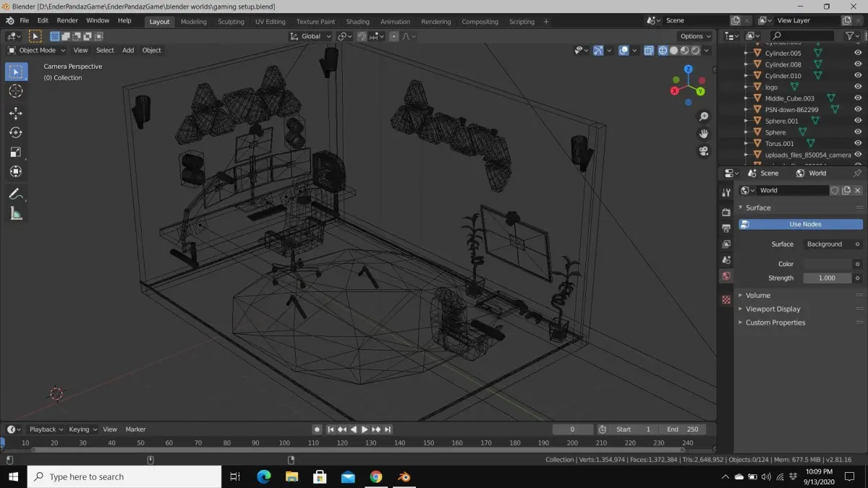Screen dimensions: 868x488
Task: Click the Strength 1.000 slider field
Action: point(827,278)
